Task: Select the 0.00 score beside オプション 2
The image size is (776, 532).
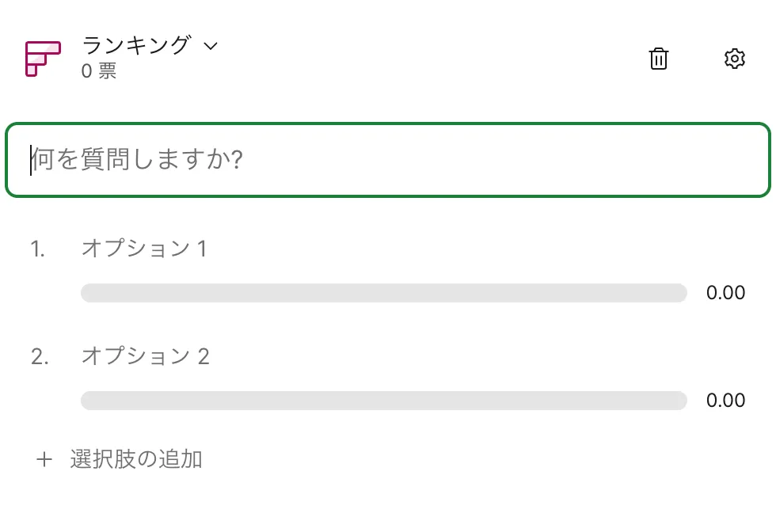Action: point(725,401)
